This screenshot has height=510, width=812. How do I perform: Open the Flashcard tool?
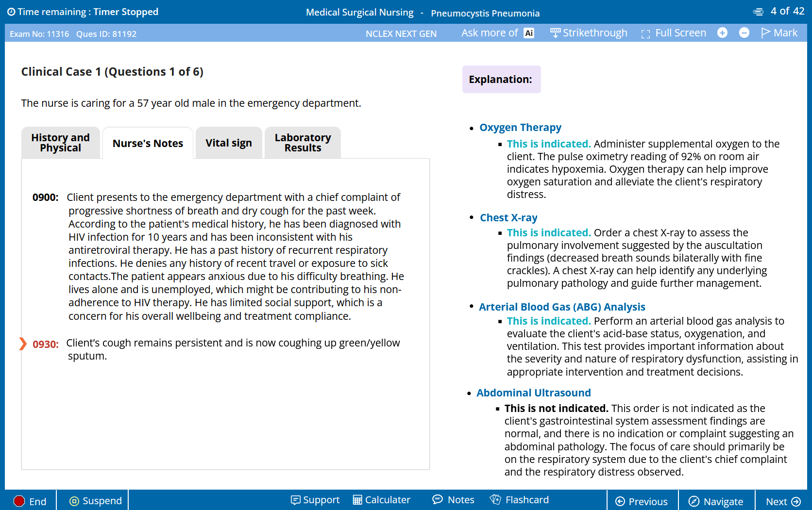coord(519,500)
